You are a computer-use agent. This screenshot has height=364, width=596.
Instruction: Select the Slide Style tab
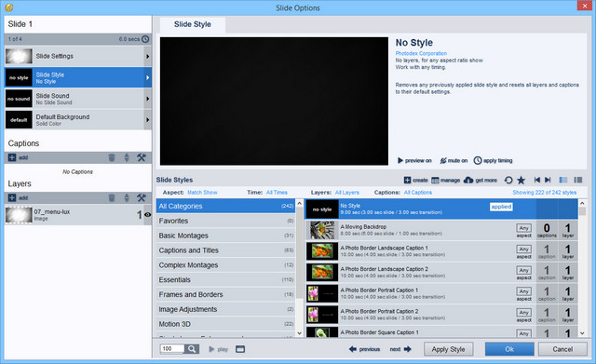pyautogui.click(x=193, y=24)
